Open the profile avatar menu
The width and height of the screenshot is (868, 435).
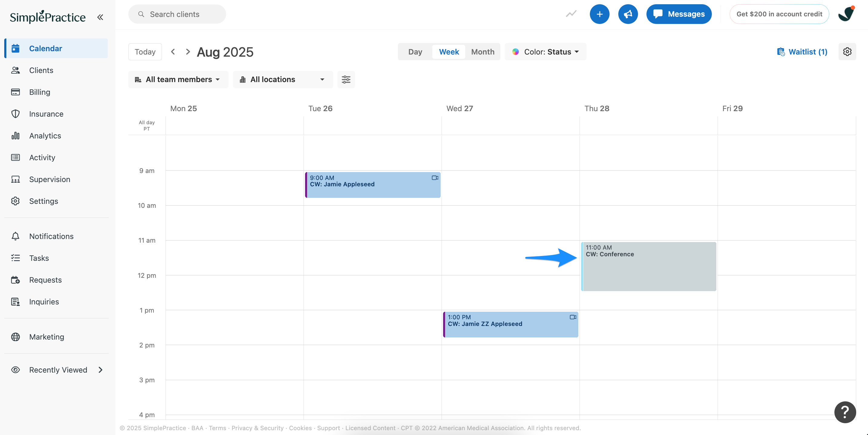(847, 14)
